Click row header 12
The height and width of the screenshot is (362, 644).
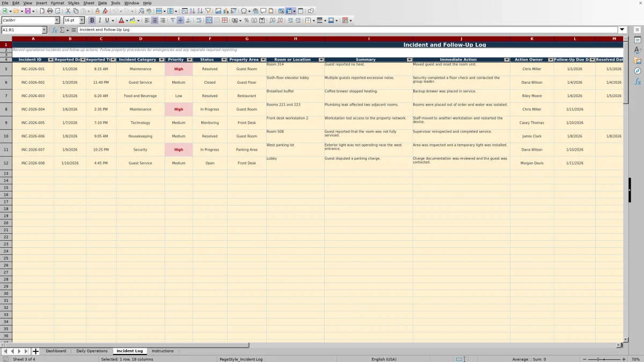pos(6,163)
